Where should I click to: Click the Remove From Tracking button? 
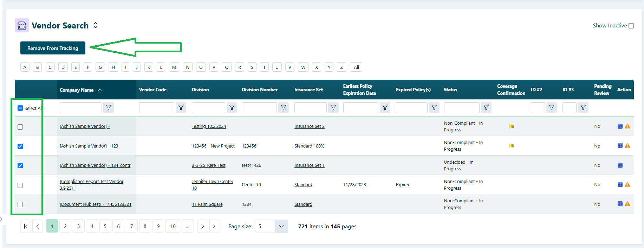pyautogui.click(x=53, y=48)
